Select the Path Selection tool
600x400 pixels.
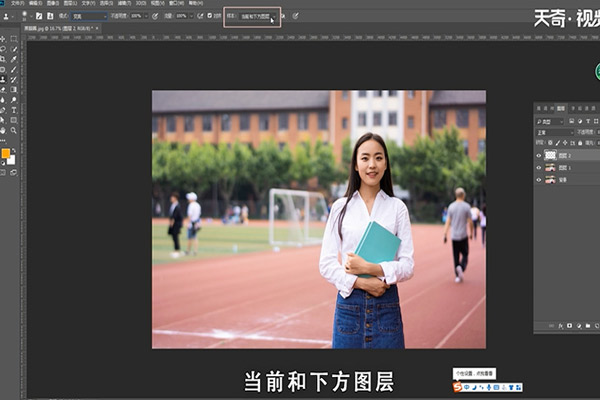coord(3,120)
